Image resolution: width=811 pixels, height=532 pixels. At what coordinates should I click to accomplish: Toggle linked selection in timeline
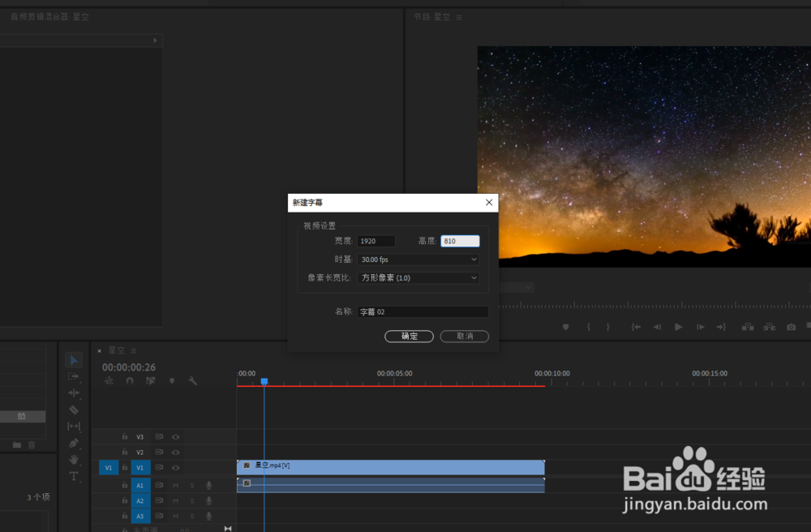tap(151, 381)
